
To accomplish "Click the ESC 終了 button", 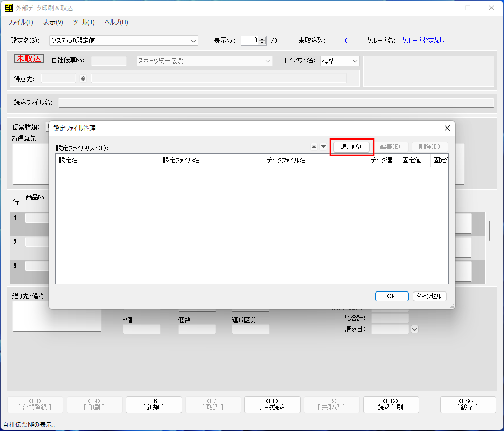I will coord(468,404).
